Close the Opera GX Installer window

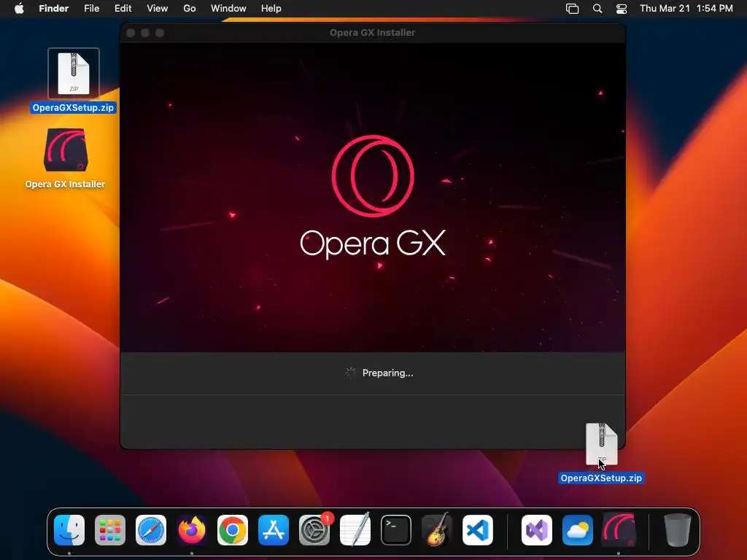click(x=131, y=32)
